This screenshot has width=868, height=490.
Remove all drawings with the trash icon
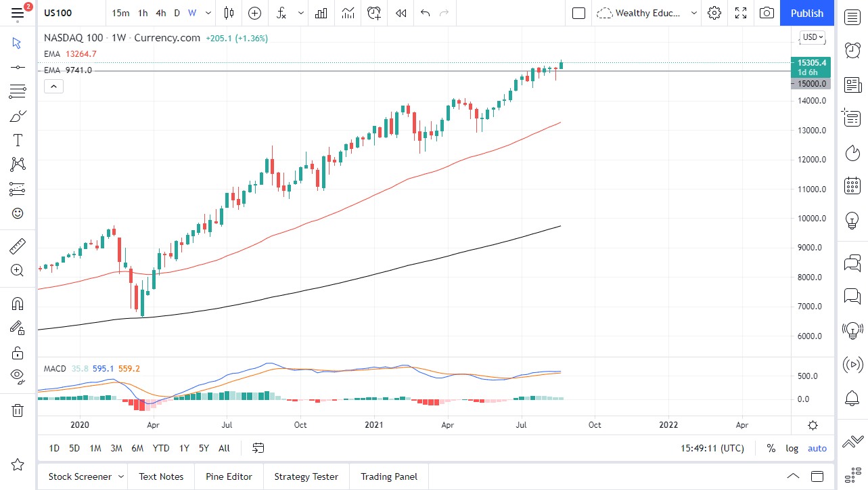coord(17,410)
